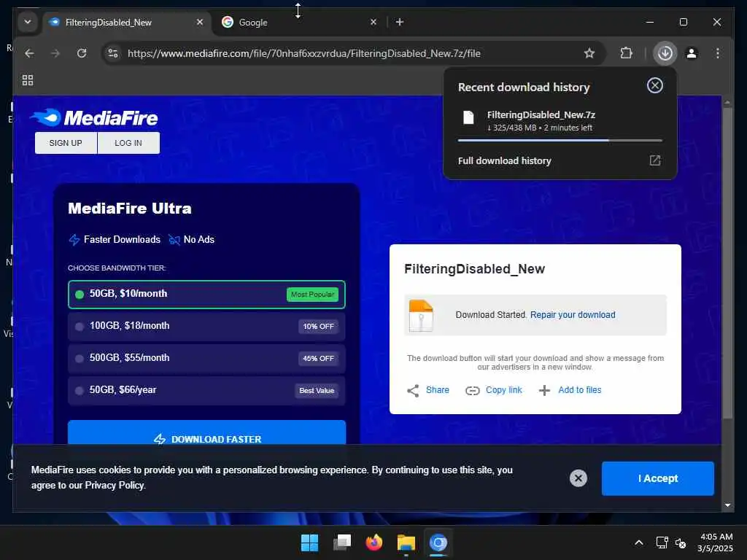747x560 pixels.
Task: Click the I Accept cookies button
Action: [657, 478]
